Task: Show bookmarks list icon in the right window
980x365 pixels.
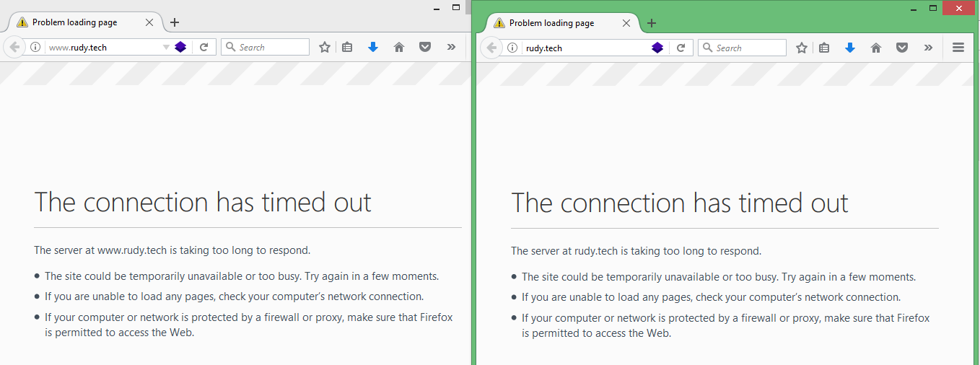Action: point(824,48)
